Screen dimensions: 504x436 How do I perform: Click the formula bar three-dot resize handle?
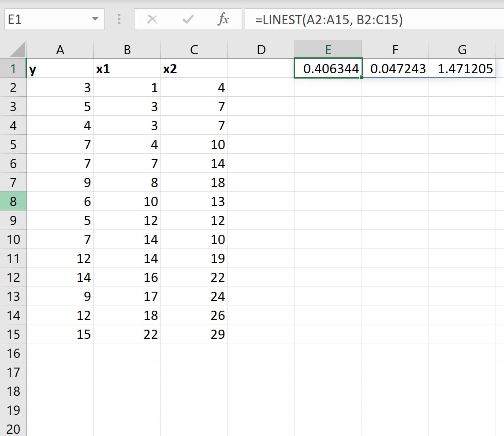[119, 19]
